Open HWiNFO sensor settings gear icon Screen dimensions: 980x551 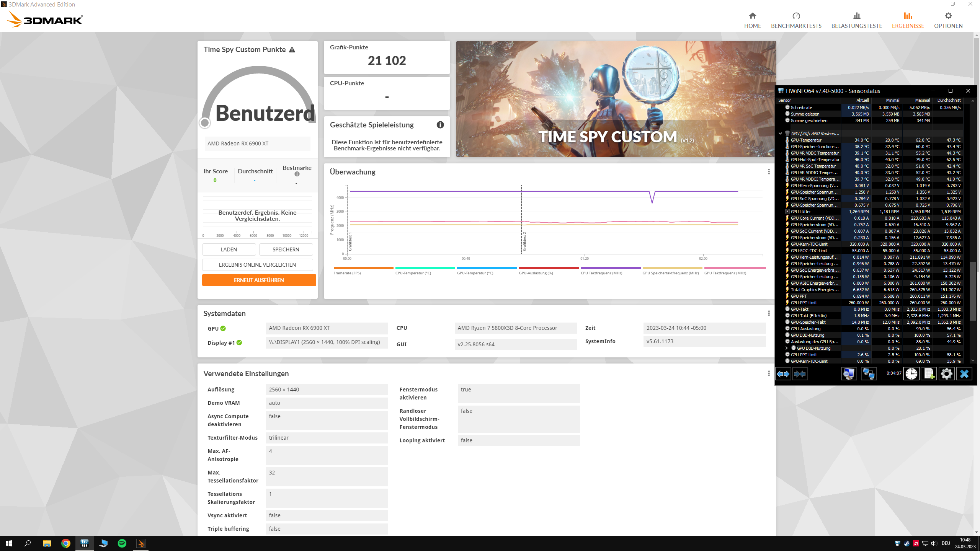[946, 374]
